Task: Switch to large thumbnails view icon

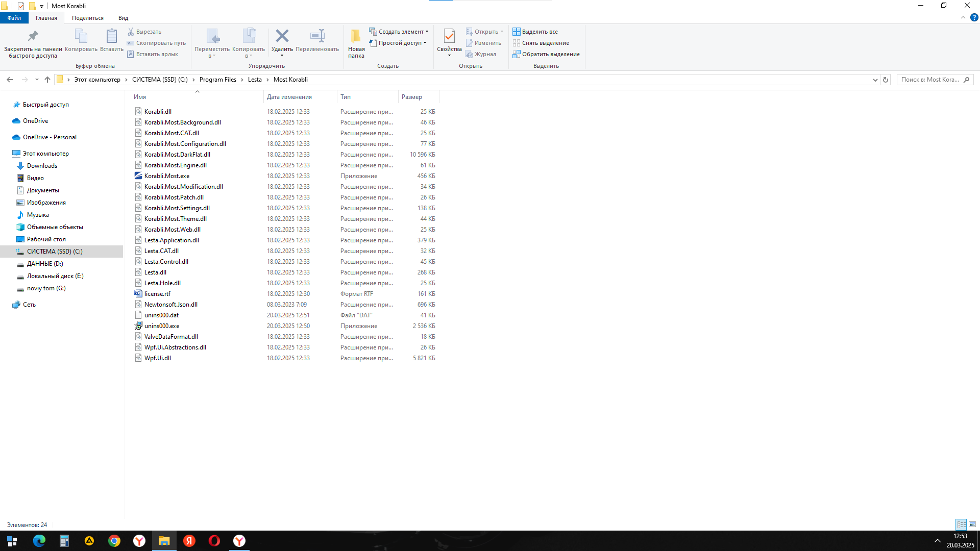Action: 972,524
